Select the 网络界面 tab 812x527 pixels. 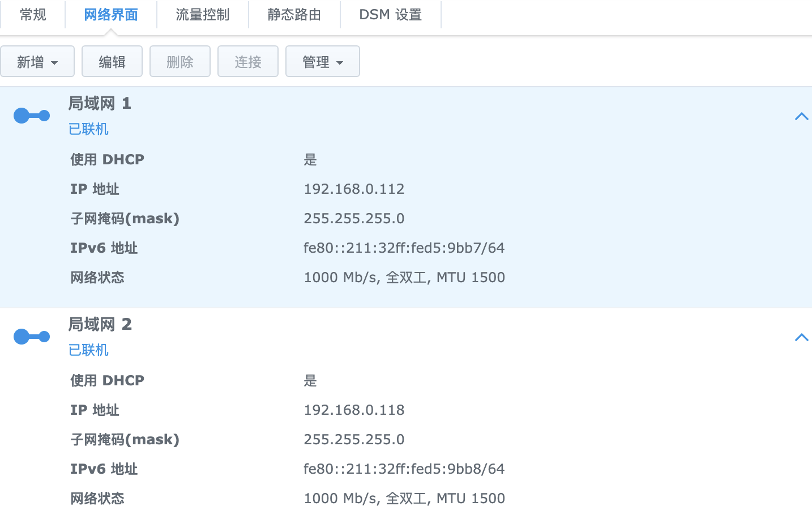click(x=111, y=15)
